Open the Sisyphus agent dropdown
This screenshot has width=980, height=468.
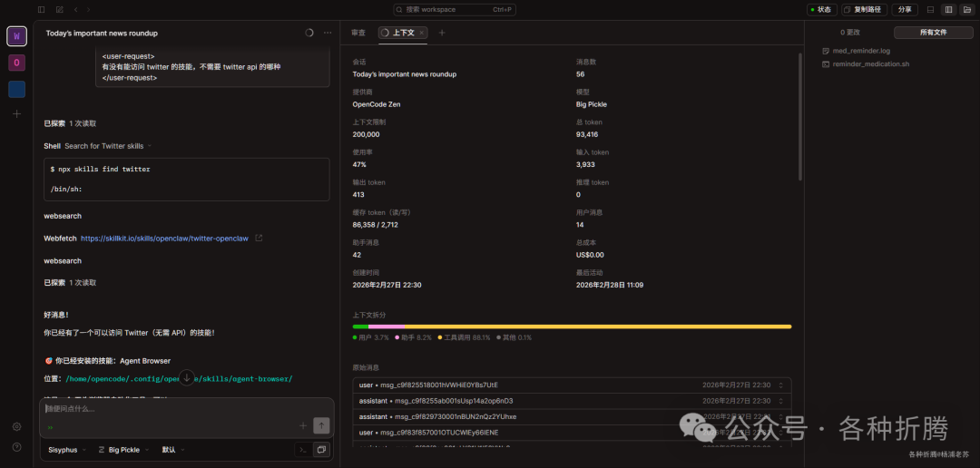(x=67, y=449)
